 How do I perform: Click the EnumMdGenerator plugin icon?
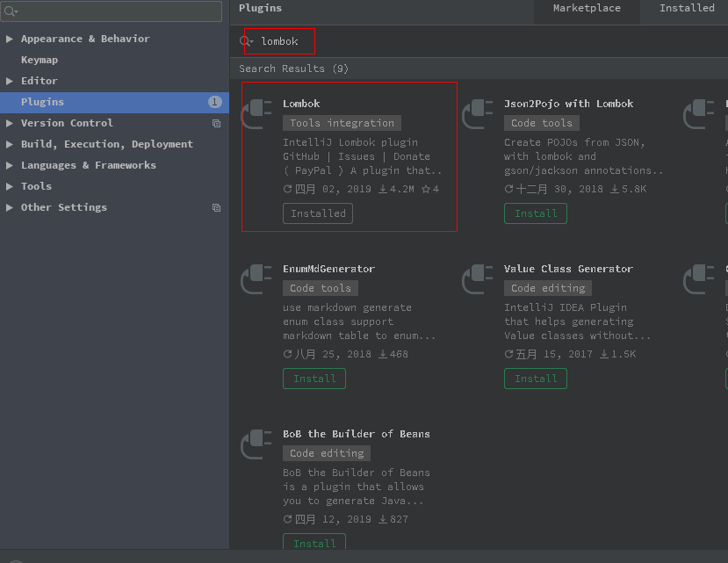pyautogui.click(x=256, y=279)
